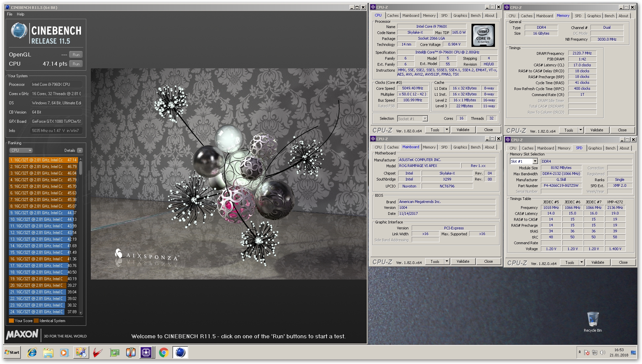Open Tools dropdown arrow in CPU-Z Mainboard window
The height and width of the screenshot is (364, 642).
pyautogui.click(x=447, y=261)
